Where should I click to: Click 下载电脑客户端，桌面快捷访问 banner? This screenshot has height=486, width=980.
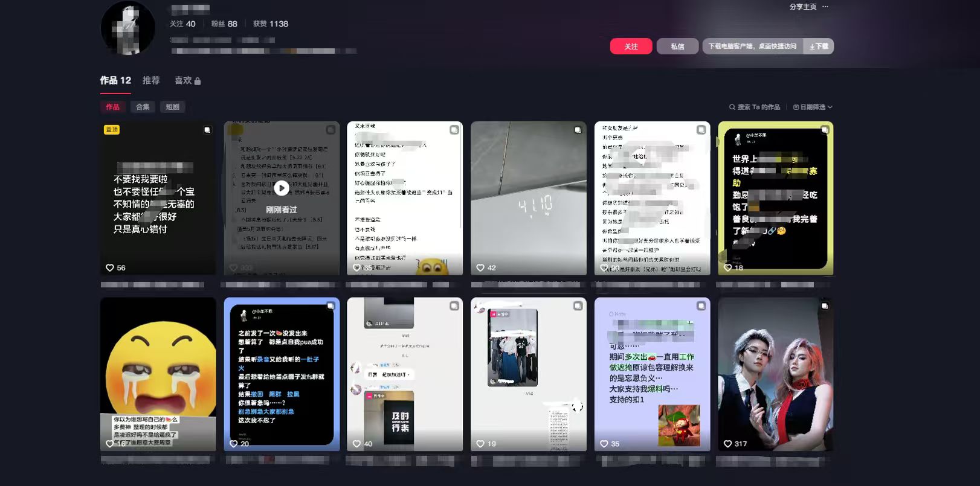pos(753,46)
